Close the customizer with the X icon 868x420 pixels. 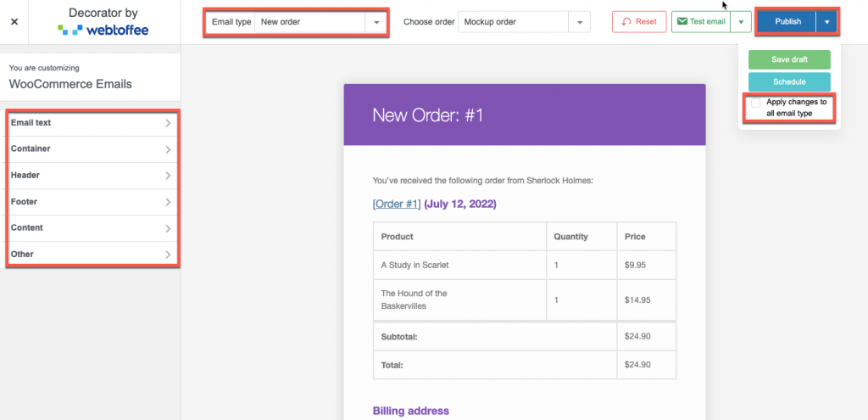[x=14, y=21]
